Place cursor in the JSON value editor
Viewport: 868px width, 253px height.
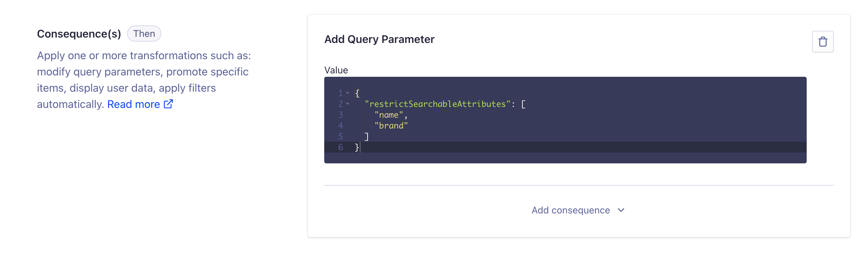point(565,120)
